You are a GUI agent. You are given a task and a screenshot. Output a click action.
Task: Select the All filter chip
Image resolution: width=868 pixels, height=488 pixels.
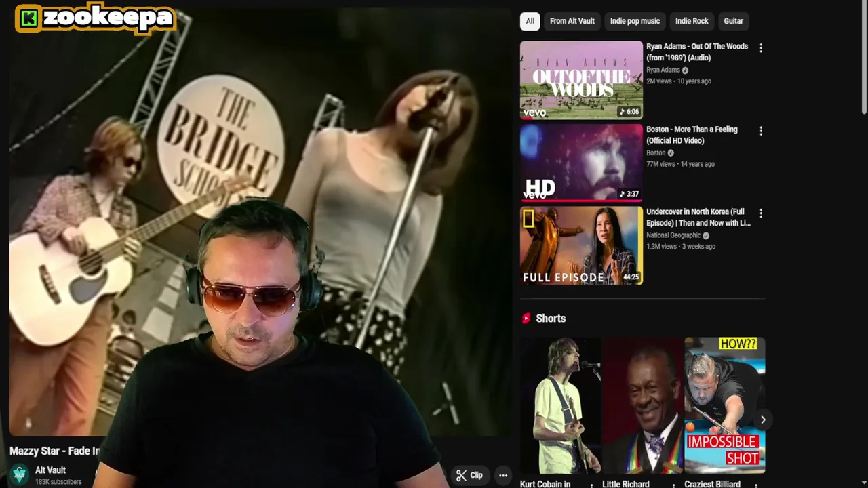click(x=530, y=21)
